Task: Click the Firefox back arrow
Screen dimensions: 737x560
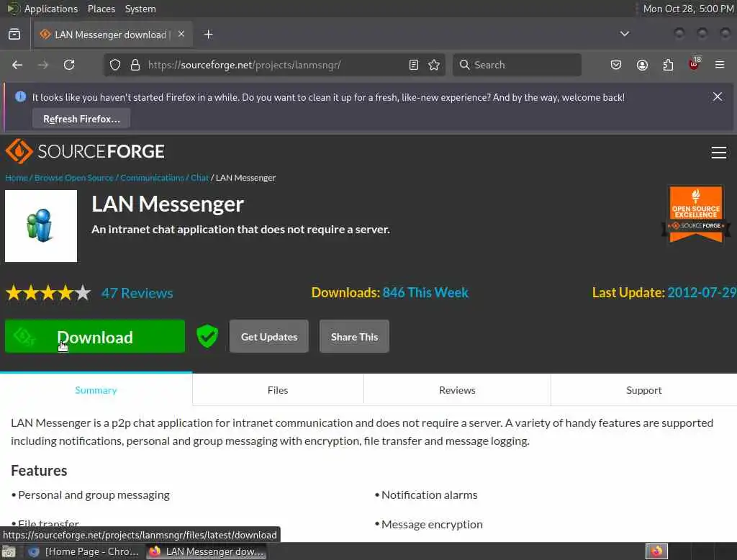Action: tap(17, 65)
